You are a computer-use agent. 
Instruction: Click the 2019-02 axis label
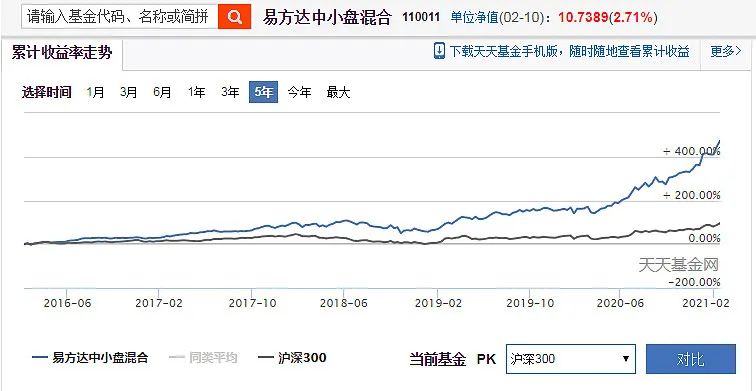pos(438,303)
